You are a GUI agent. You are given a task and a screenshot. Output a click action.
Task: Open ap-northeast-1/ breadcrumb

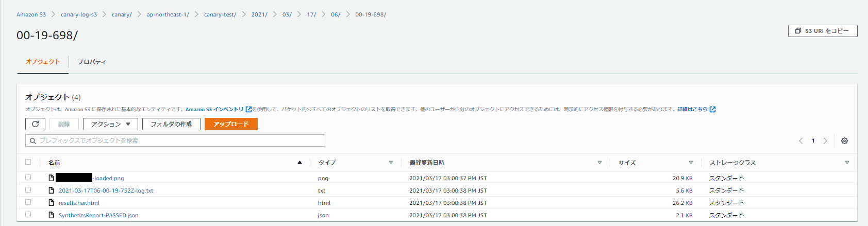pyautogui.click(x=168, y=14)
